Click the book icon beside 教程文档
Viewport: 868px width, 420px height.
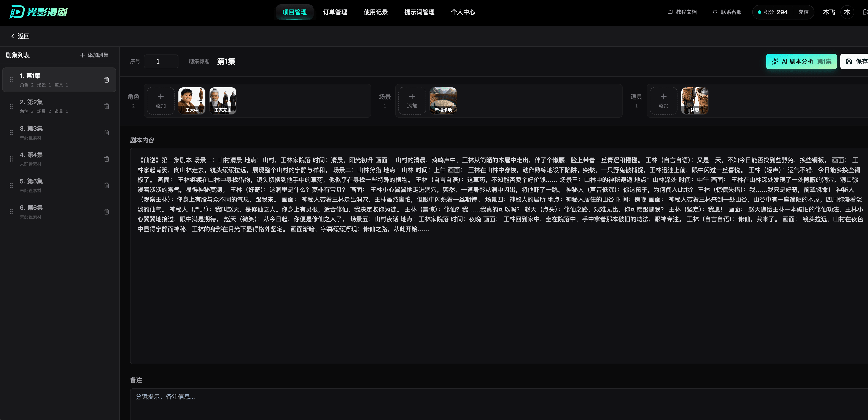point(670,12)
